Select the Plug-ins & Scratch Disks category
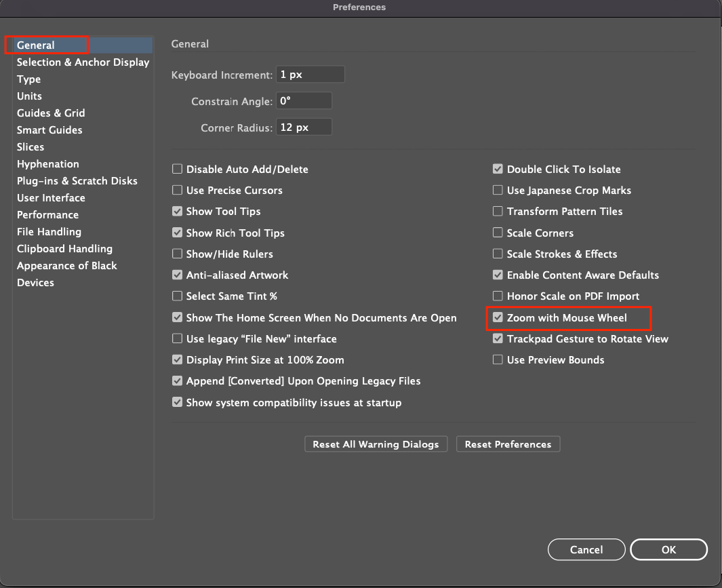Viewport: 722px width, 588px height. [x=77, y=180]
